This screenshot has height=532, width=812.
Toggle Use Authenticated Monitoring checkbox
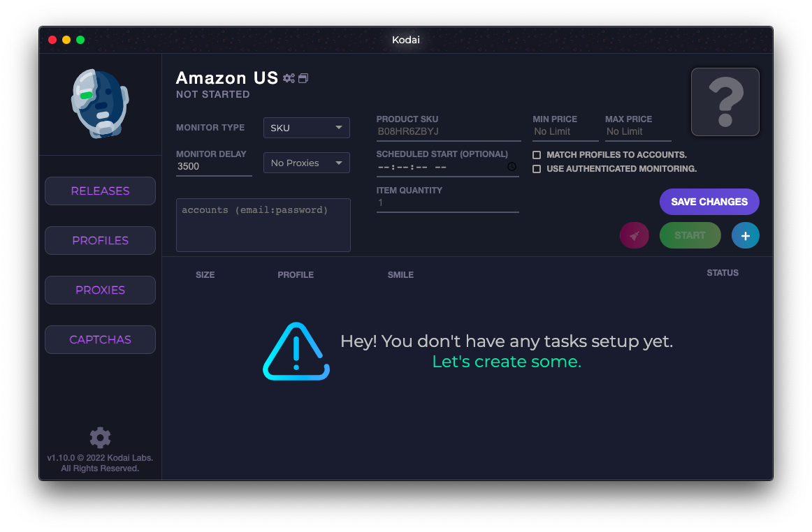[x=537, y=169]
